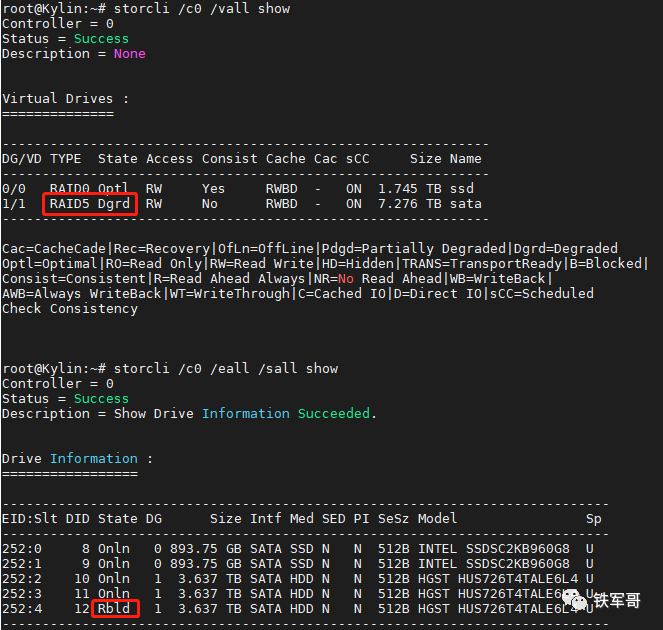Click the 'Virtual Drives :' heading

[66, 99]
